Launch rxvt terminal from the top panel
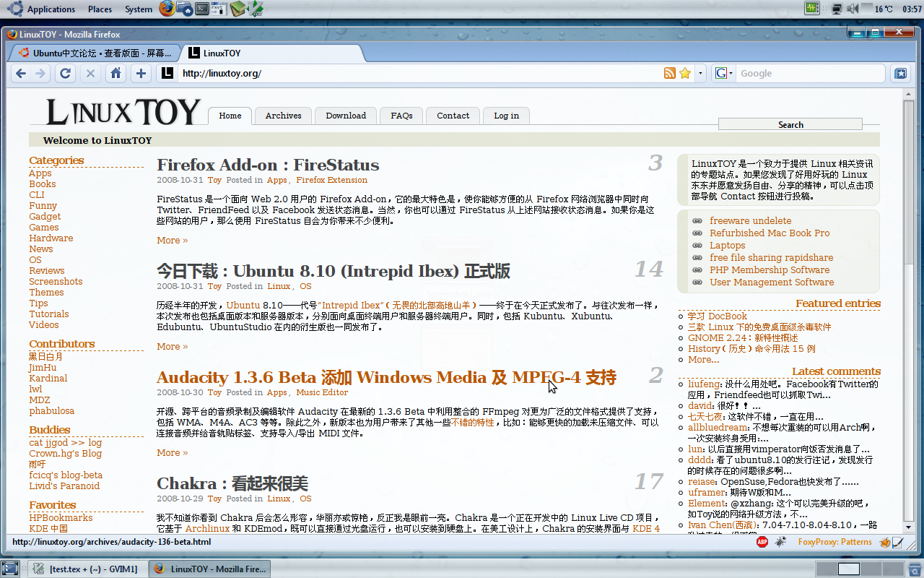This screenshot has height=578, width=924. tap(219, 9)
